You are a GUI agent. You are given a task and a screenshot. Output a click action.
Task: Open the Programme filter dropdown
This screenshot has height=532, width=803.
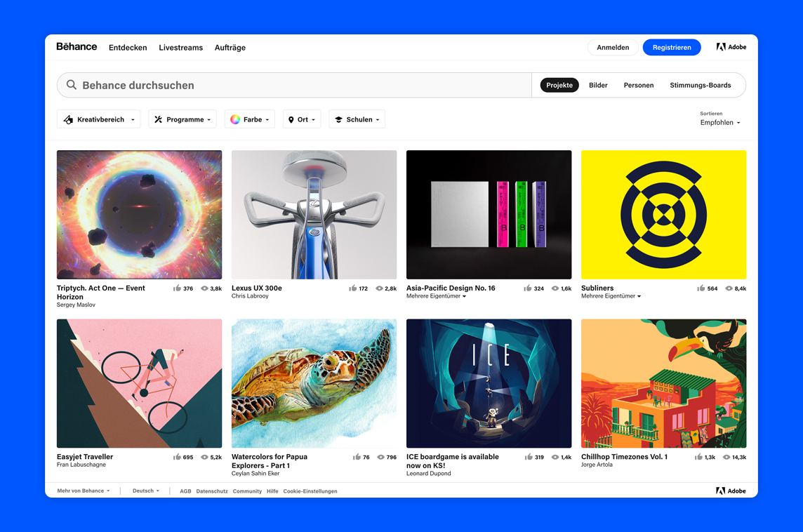coord(182,119)
